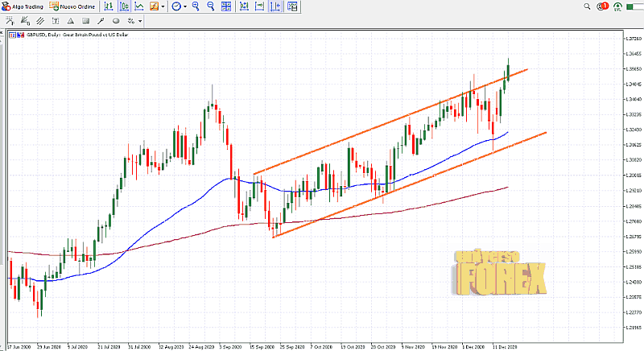Select the candlestick chart type icon
The width and height of the screenshot is (644, 351).
(x=122, y=6)
